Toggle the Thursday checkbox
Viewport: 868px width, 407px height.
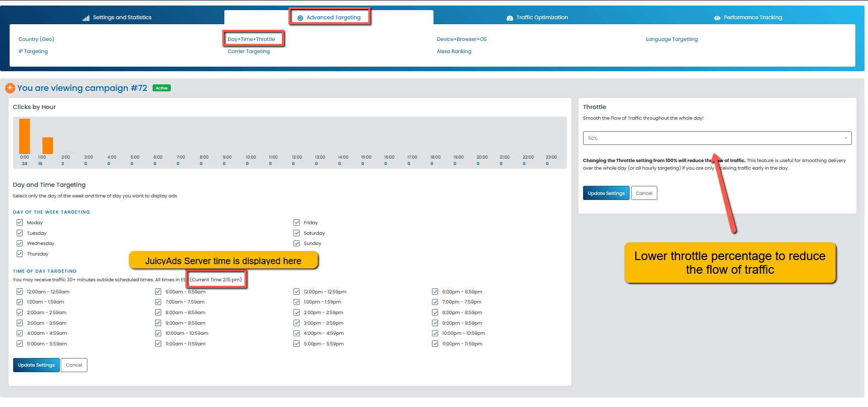(x=20, y=254)
